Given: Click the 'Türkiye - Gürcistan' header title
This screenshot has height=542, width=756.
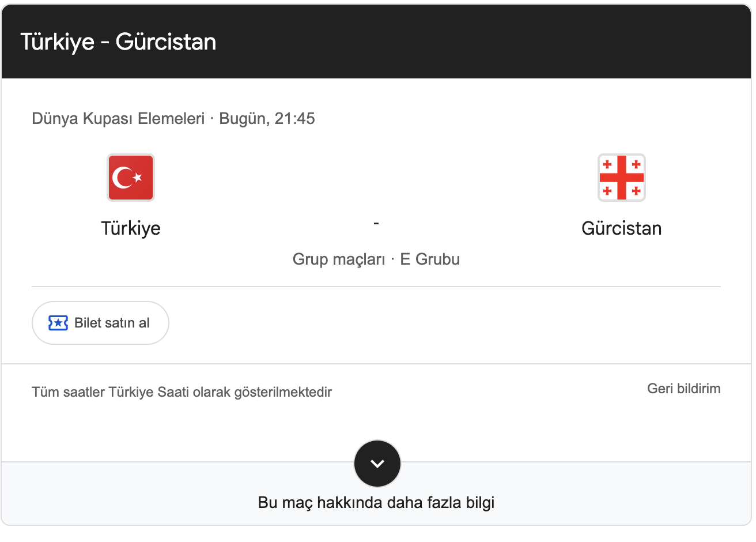Looking at the screenshot, I should pos(118,42).
